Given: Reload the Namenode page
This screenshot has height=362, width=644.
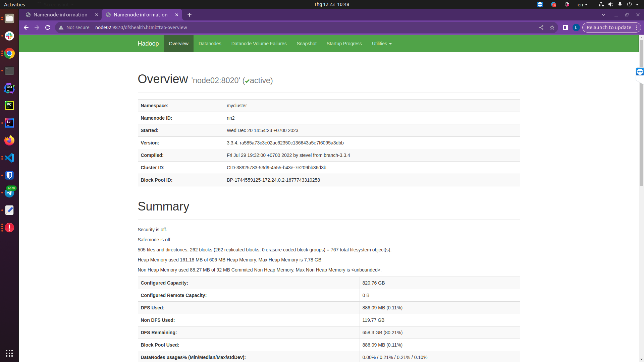Looking at the screenshot, I should click(x=48, y=27).
